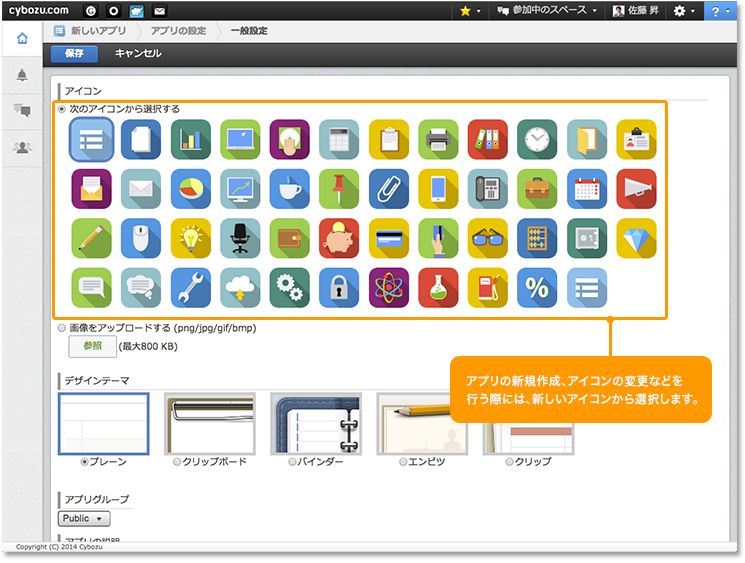Expand the 参加中のスペース dropdown

click(x=548, y=10)
